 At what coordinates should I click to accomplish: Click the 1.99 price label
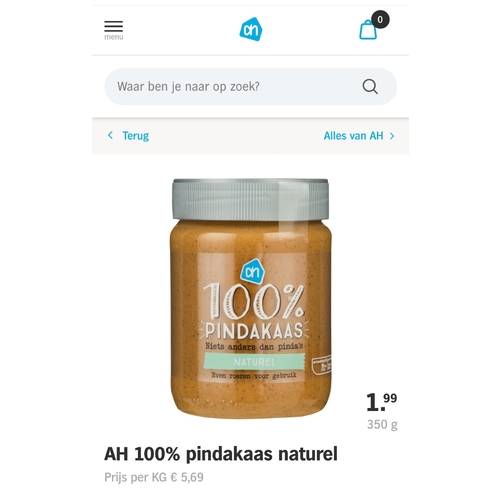pos(382,402)
